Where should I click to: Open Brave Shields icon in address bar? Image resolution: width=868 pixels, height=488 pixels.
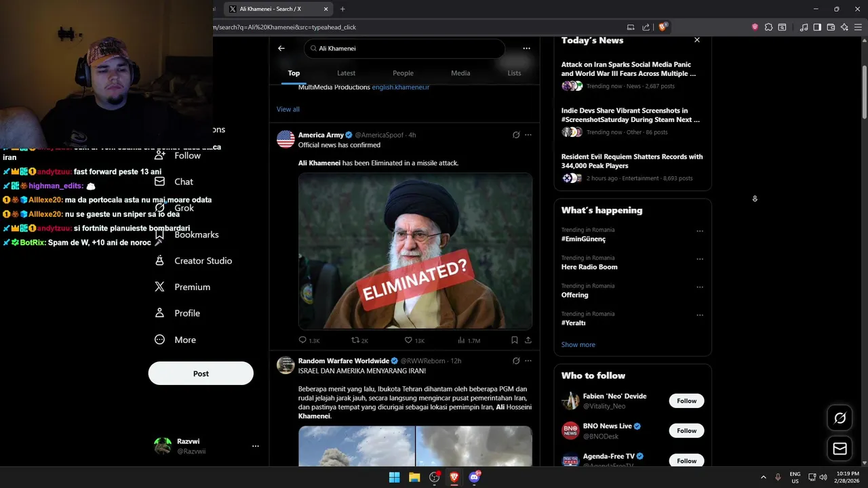(663, 27)
